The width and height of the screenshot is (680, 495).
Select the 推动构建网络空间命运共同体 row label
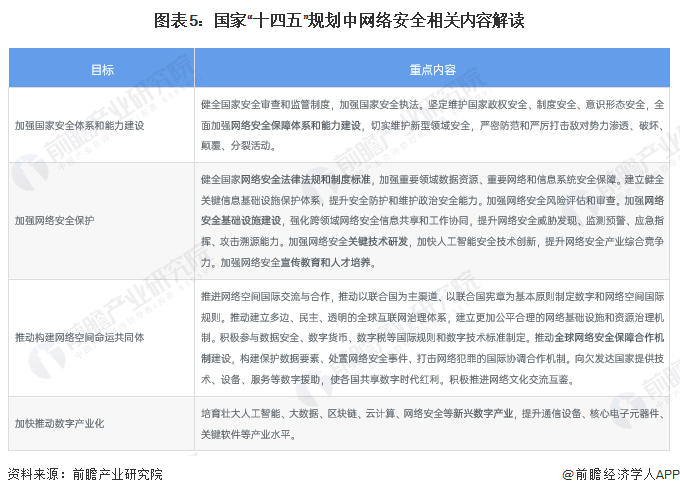point(79,338)
